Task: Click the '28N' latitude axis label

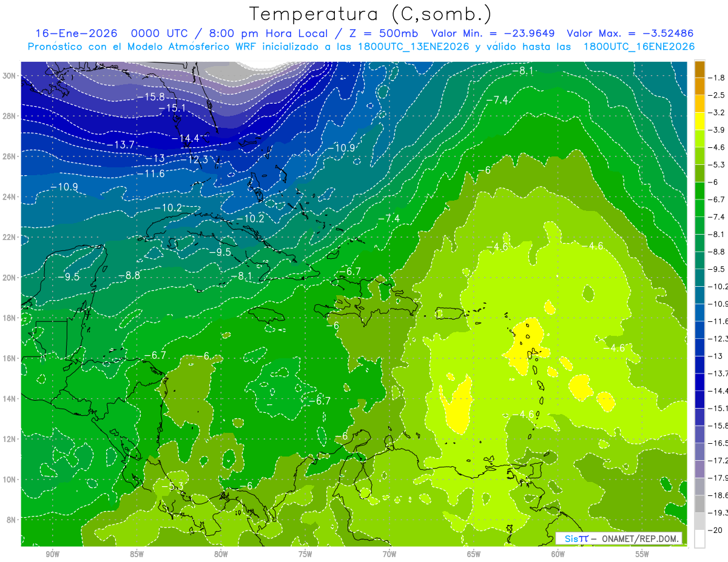Action: 10,116
